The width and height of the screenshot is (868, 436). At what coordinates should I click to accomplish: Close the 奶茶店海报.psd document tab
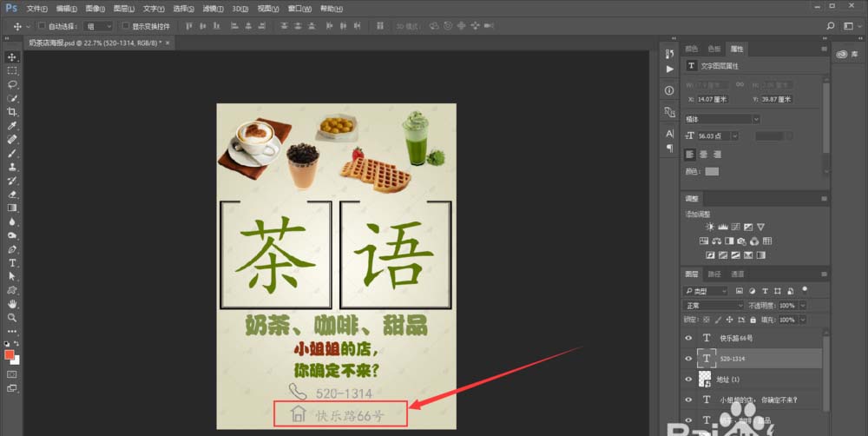pos(168,42)
